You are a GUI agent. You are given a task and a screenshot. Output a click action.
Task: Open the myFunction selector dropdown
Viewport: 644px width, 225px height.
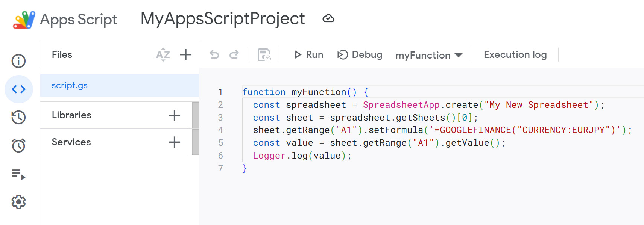429,55
